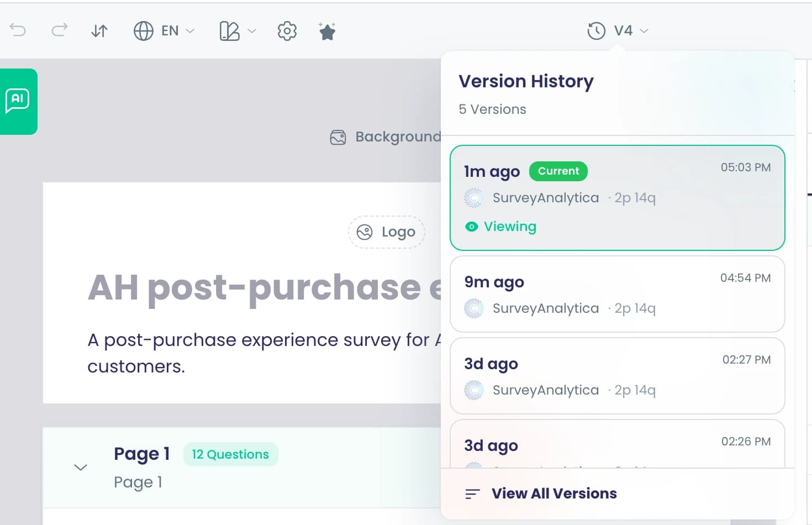Open the settings gear icon
Viewport: 812px width, 525px height.
click(x=287, y=31)
